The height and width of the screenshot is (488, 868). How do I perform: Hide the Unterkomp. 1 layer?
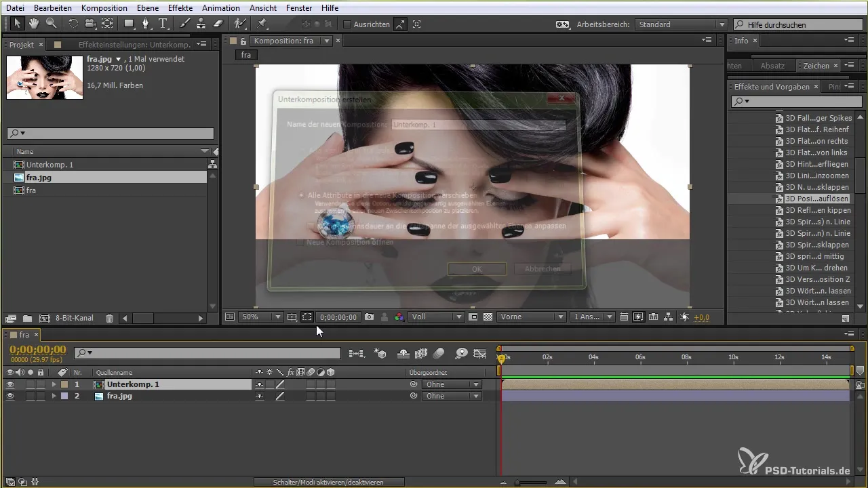pyautogui.click(x=10, y=384)
